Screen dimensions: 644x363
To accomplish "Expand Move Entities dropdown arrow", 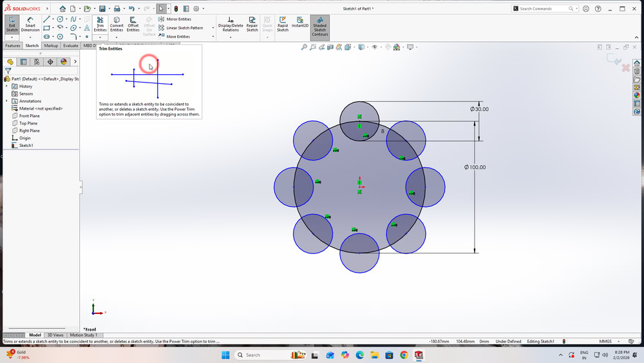I will [x=213, y=37].
